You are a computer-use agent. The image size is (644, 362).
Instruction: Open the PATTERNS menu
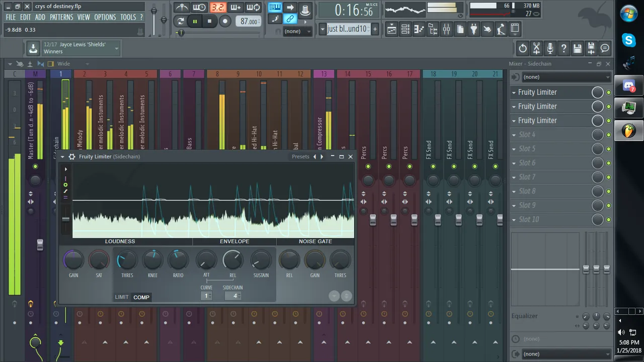(61, 17)
